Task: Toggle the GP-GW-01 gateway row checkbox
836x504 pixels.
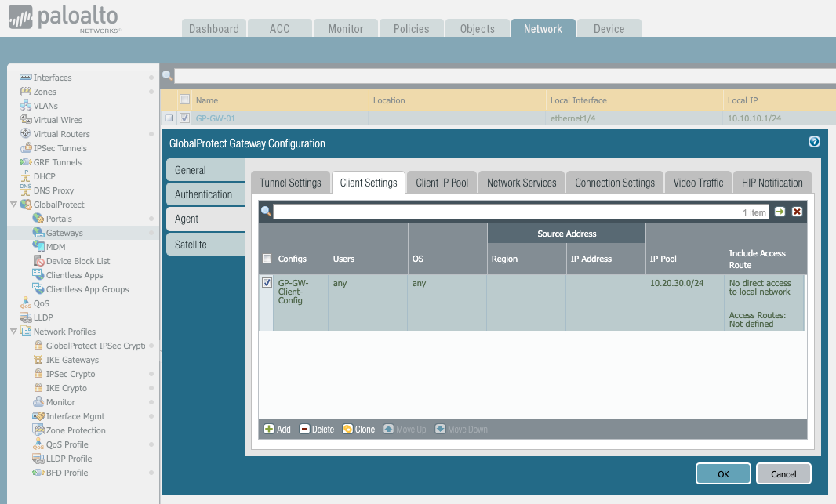Action: click(184, 118)
